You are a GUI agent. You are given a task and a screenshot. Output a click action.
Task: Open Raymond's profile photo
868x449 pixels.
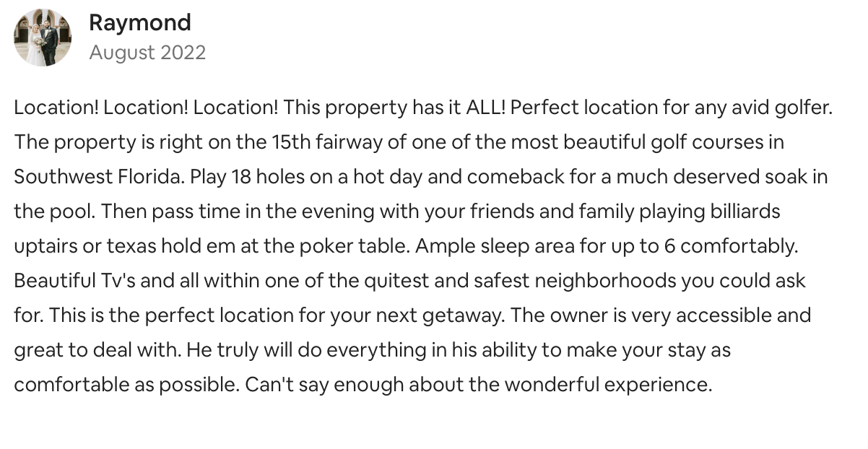click(43, 38)
